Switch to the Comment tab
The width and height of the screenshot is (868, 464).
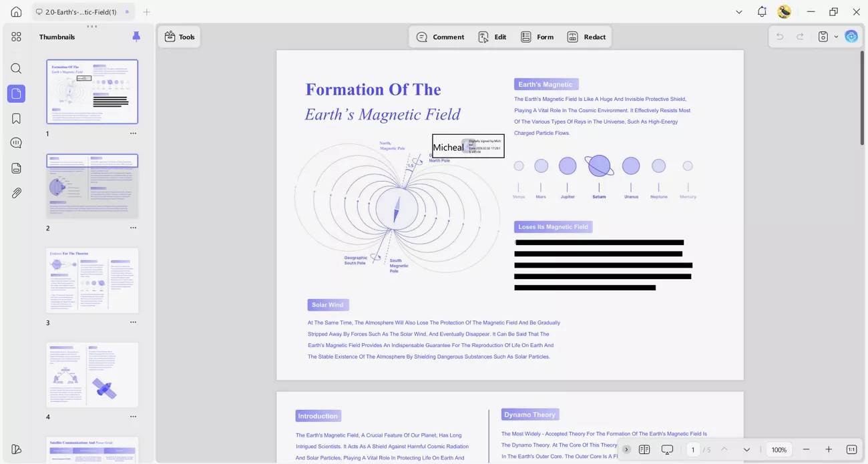click(x=440, y=37)
